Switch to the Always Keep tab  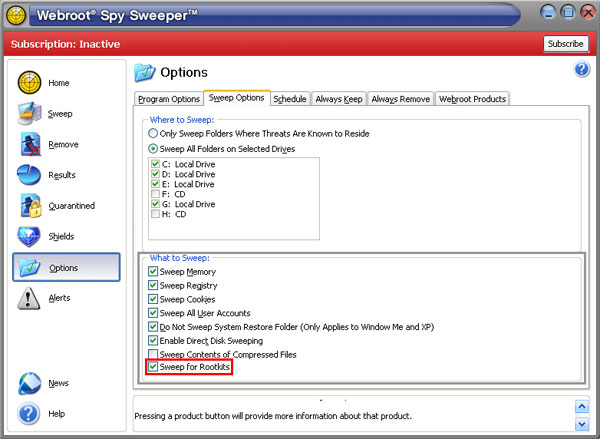(339, 99)
